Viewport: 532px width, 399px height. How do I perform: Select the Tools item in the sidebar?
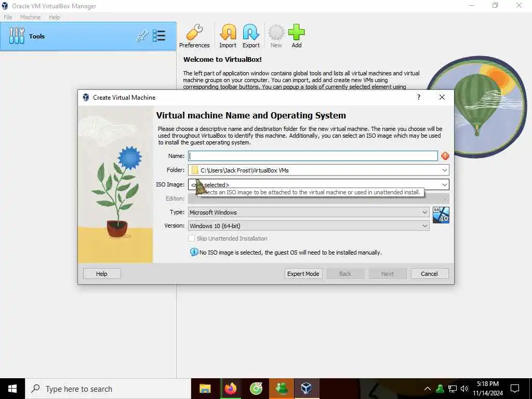[x=88, y=36]
